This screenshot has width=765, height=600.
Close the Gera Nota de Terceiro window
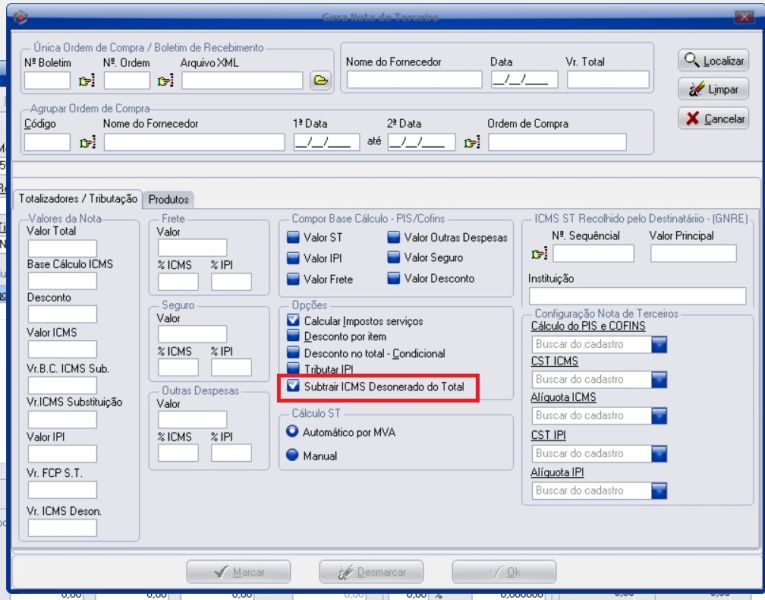click(745, 17)
